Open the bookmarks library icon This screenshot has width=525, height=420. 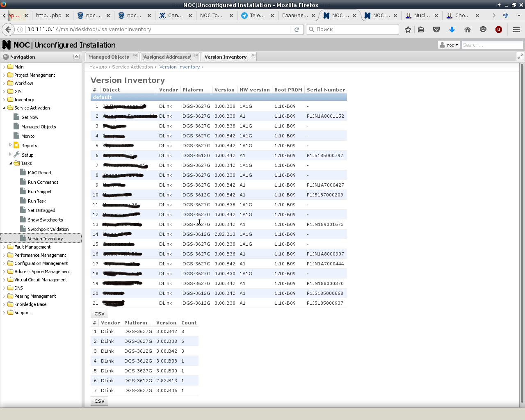(x=421, y=30)
